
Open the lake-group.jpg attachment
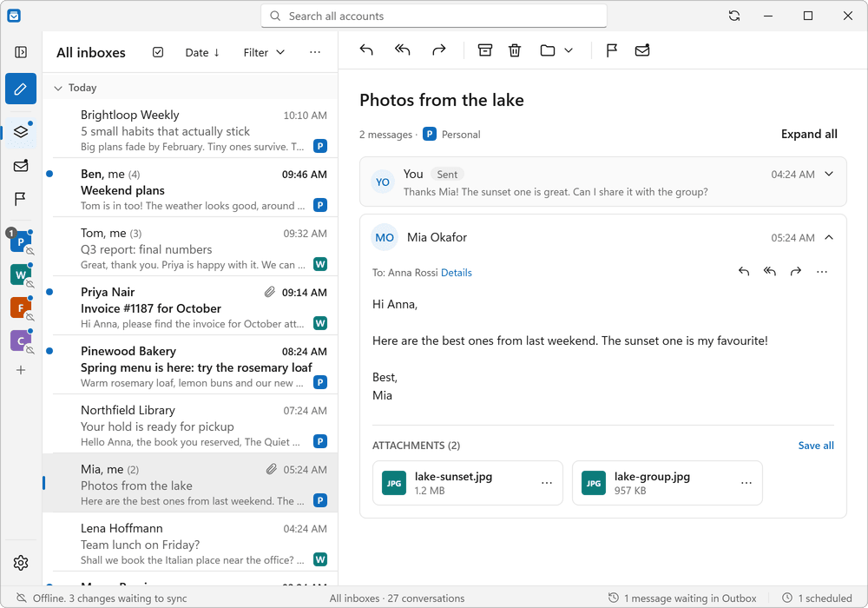[x=667, y=483]
